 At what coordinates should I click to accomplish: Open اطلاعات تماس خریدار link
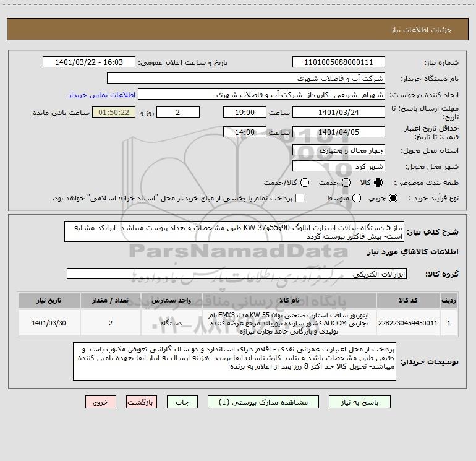pos(102,95)
